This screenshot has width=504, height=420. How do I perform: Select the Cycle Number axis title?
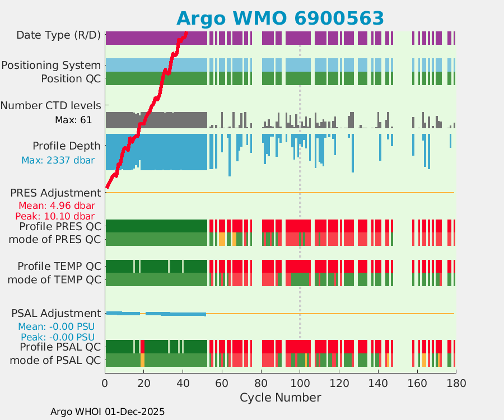(x=280, y=398)
